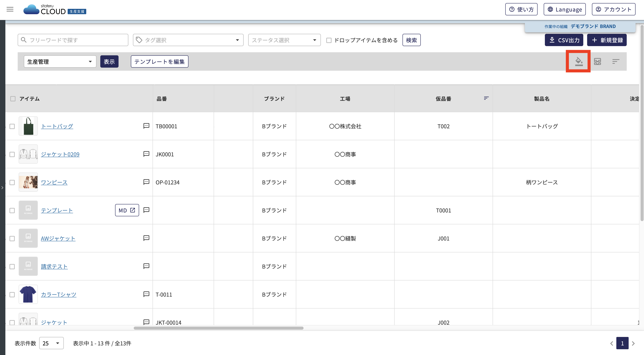Screen dimensions: 644x355
Task: Click the table layout view icon
Action: [597, 61]
